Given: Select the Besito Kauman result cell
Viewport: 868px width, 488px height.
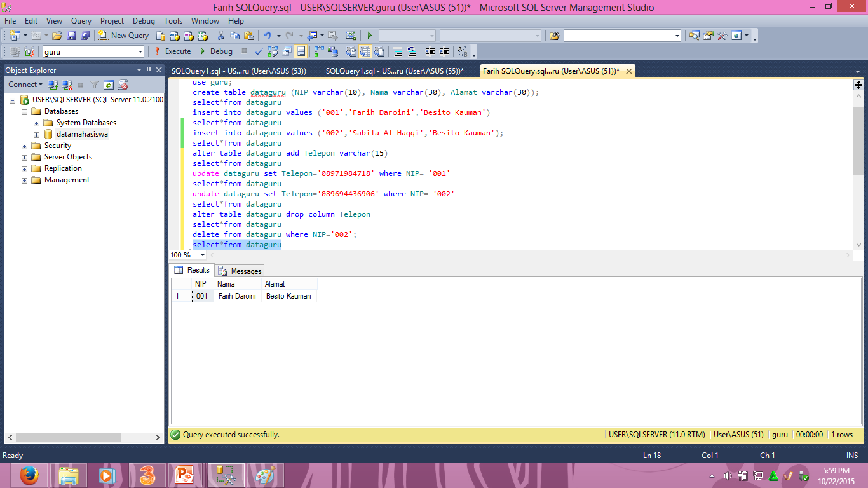Looking at the screenshot, I should click(288, 296).
